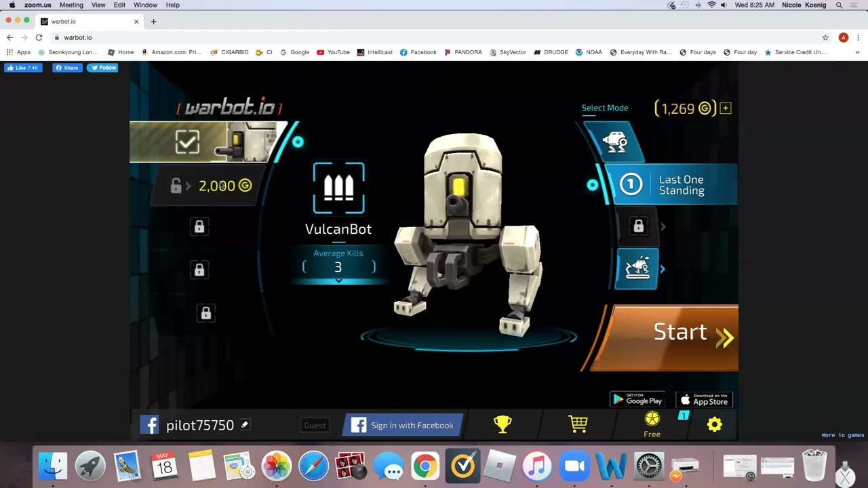The height and width of the screenshot is (488, 868).
Task: Open the Photos app in the Dock
Action: 276,466
